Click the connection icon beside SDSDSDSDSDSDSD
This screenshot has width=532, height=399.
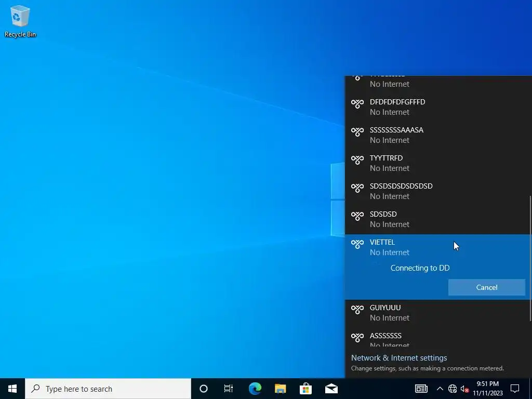coord(357,188)
